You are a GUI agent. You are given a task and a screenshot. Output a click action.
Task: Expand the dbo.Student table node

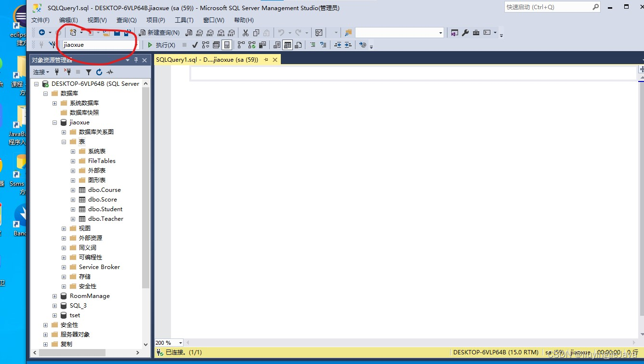pos(73,209)
